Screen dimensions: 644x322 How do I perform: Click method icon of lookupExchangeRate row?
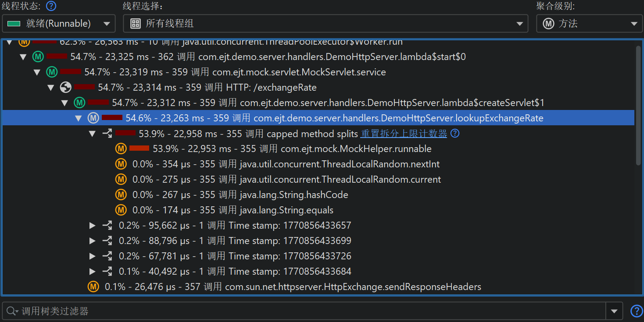click(x=93, y=118)
